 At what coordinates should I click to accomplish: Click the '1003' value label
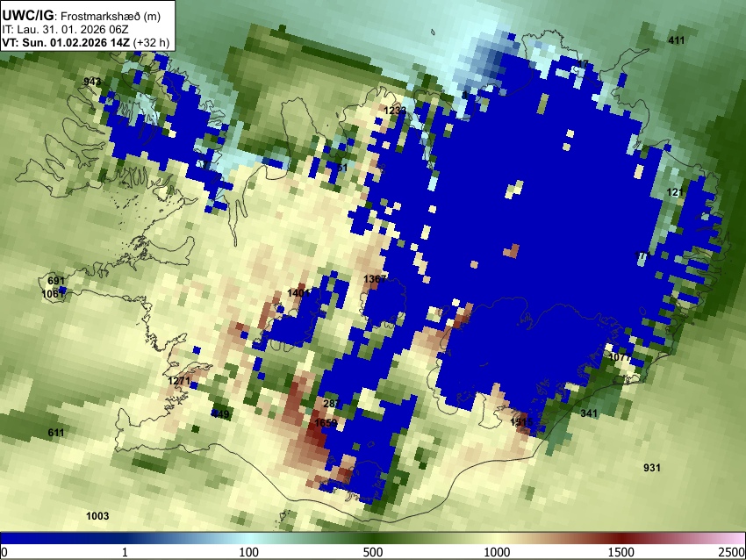click(x=97, y=516)
